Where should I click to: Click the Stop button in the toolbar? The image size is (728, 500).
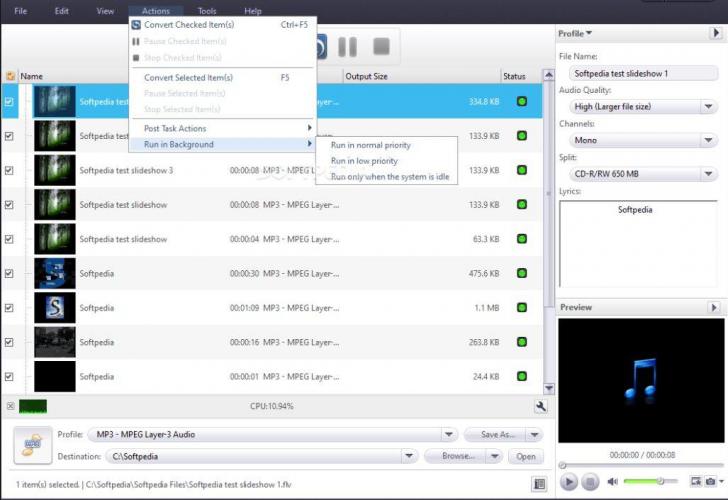(x=381, y=46)
